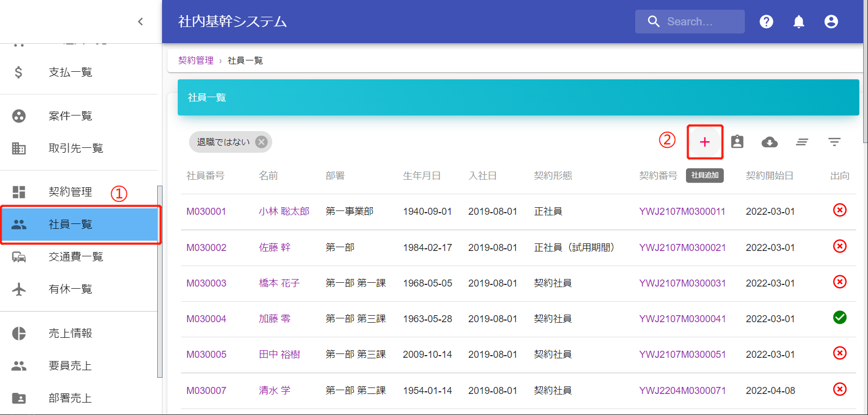Image resolution: width=868 pixels, height=415 pixels.
Task: Select 交通費一覧 in the sidebar
Action: tap(76, 257)
